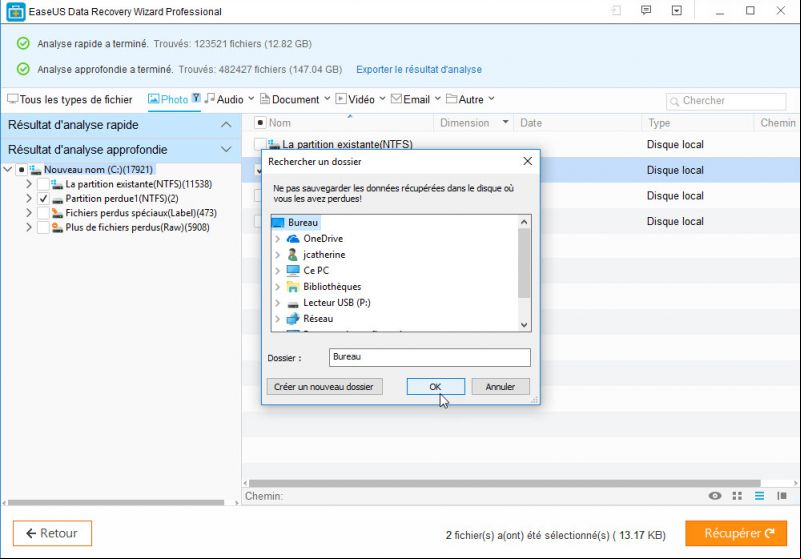Click the OneDrive cloud icon

tap(293, 239)
